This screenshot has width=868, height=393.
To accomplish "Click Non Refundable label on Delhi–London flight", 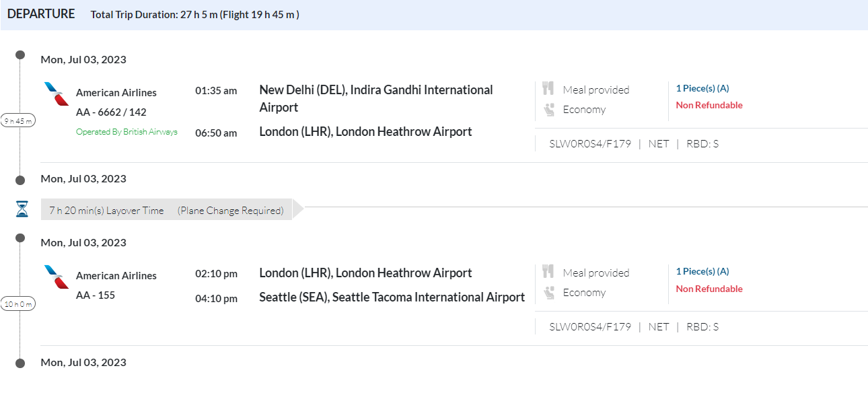I will (x=709, y=105).
